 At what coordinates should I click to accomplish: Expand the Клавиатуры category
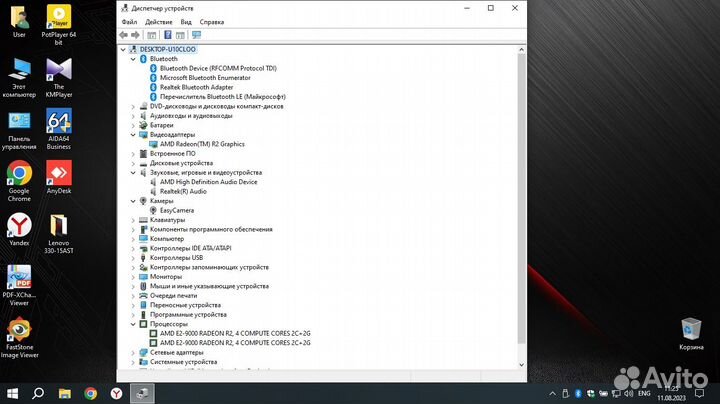coord(133,220)
